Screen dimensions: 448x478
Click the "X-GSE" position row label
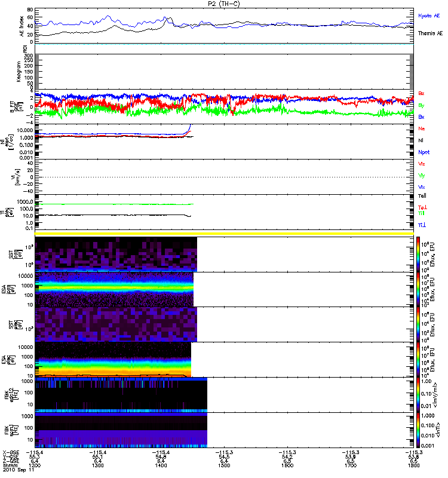click(x=11, y=453)
